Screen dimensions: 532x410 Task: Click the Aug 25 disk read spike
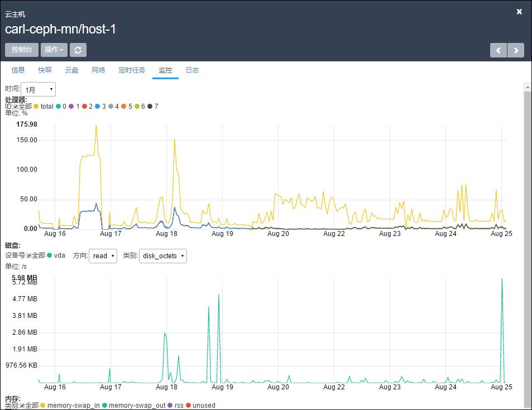(x=502, y=279)
